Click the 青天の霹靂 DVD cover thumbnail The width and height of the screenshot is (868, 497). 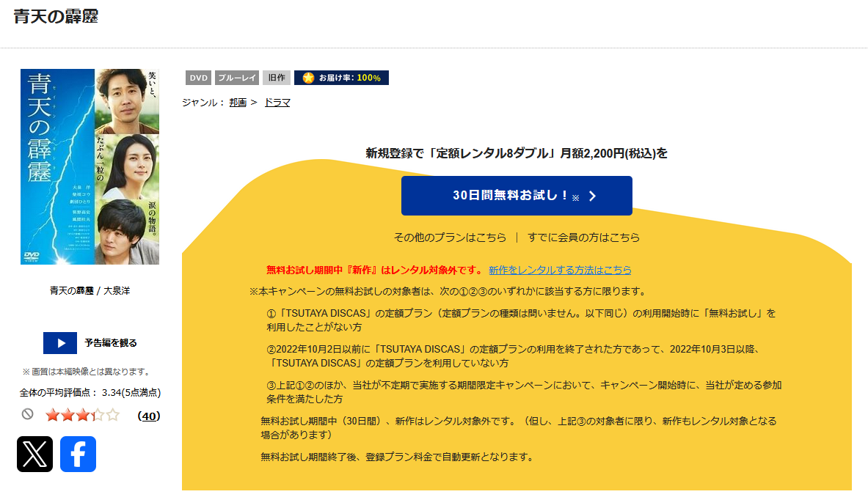(x=90, y=166)
